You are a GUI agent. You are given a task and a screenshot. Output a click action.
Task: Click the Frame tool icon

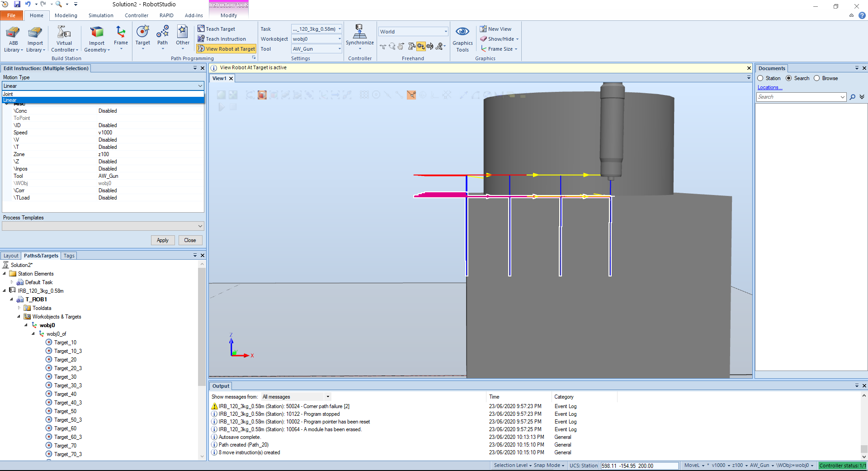tap(121, 33)
